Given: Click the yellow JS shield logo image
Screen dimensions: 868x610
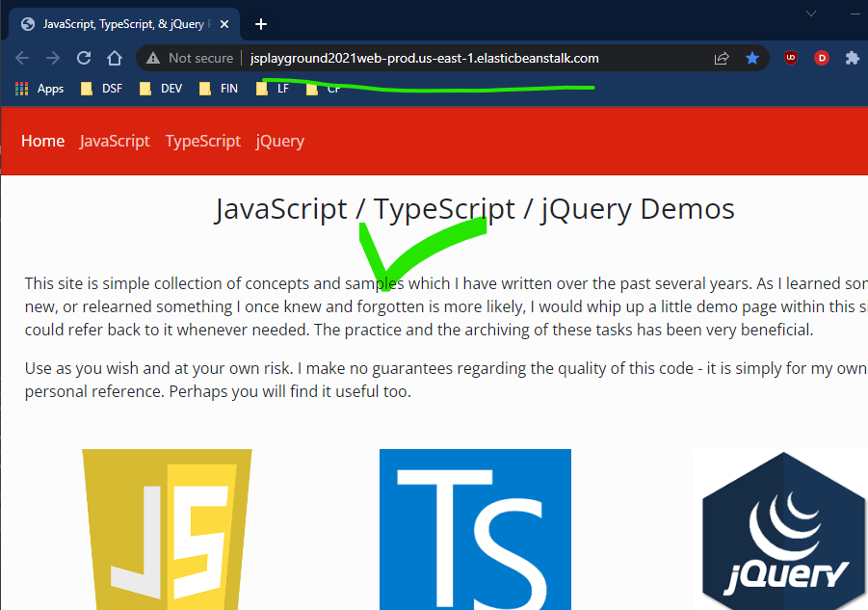Looking at the screenshot, I should click(x=167, y=529).
